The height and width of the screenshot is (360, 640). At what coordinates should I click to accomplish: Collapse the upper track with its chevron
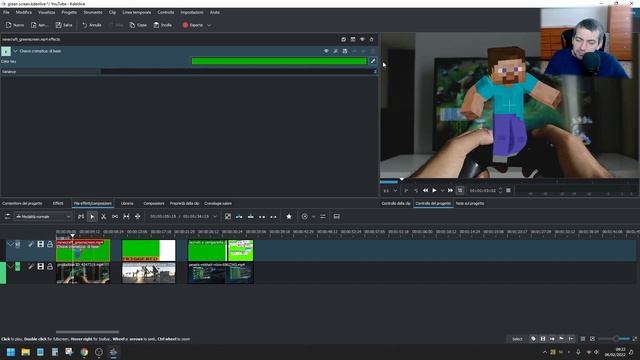[x=10, y=244]
